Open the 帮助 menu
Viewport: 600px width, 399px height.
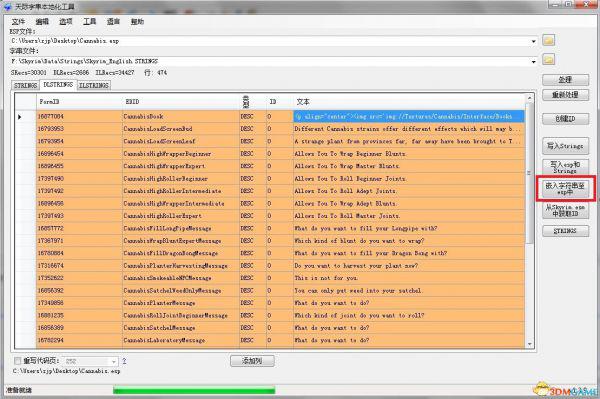click(137, 21)
